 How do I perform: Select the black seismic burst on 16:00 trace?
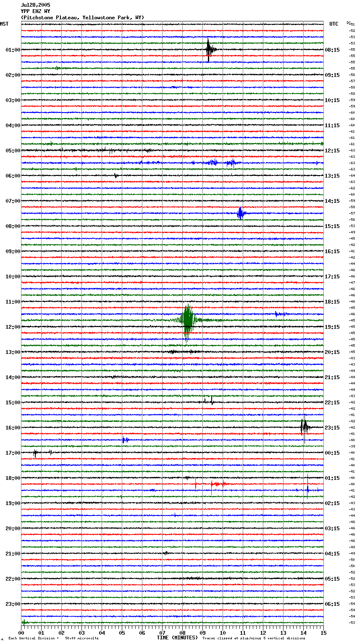(305, 427)
